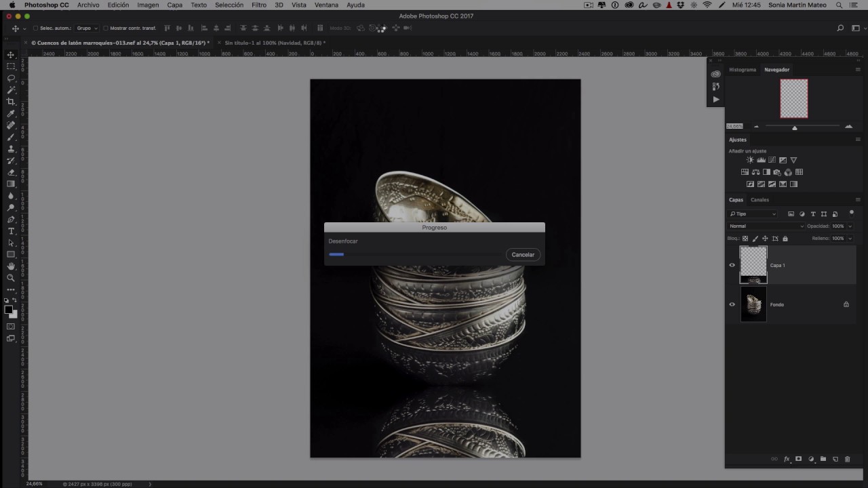Click the layer style fx icon
The image size is (868, 488).
pos(787,460)
